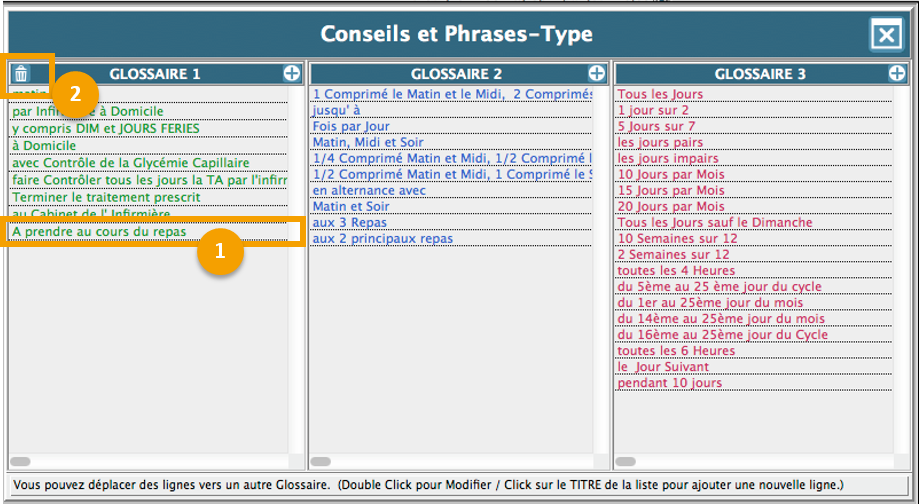Select 'y compris DIM et JOURS FERIES'
Image resolution: width=919 pixels, height=504 pixels.
point(105,128)
